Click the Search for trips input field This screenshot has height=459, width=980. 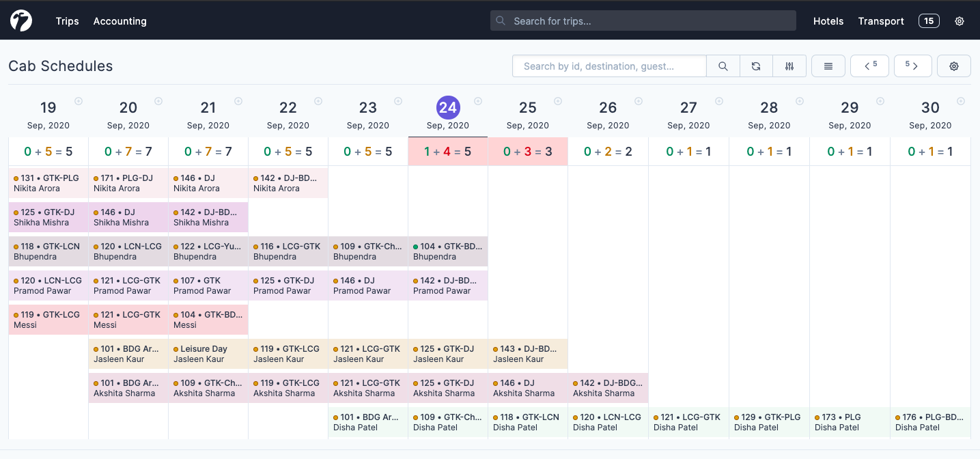tap(642, 20)
